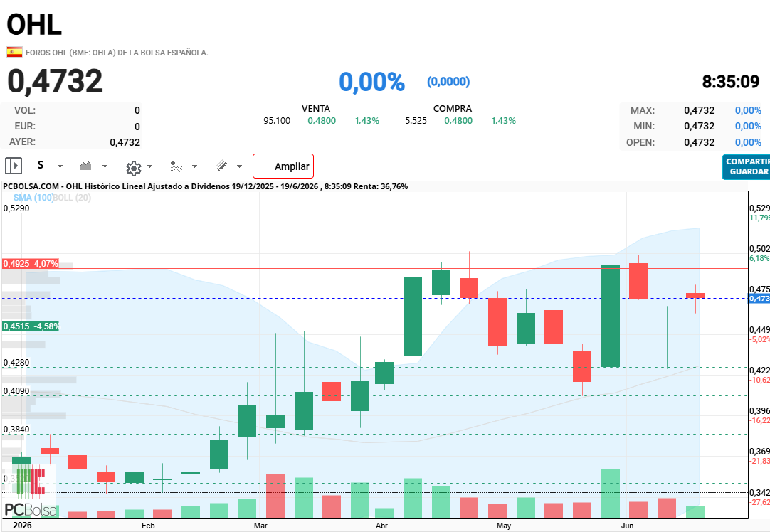Image resolution: width=770 pixels, height=532 pixels.
Task: Click the 0,00% change percentage
Action: click(371, 82)
